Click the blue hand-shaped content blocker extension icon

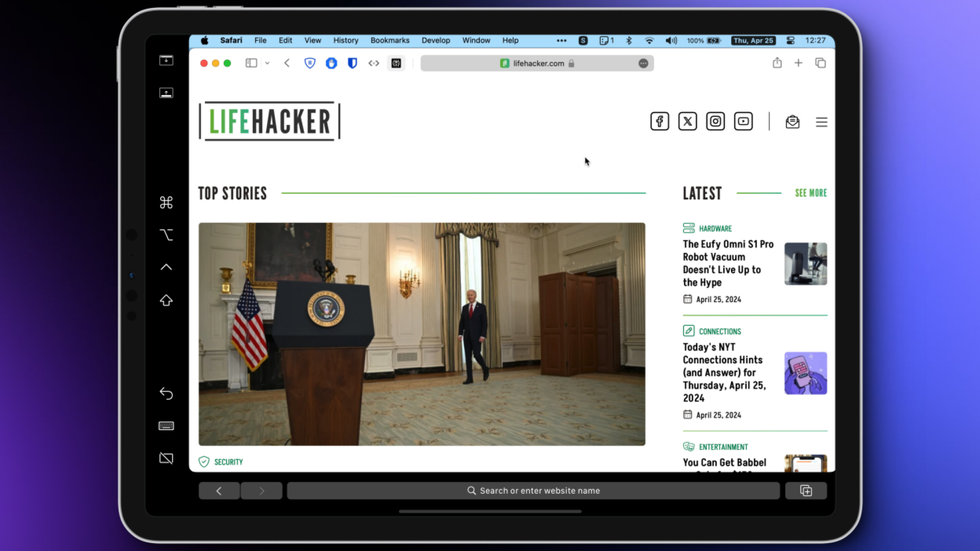331,63
